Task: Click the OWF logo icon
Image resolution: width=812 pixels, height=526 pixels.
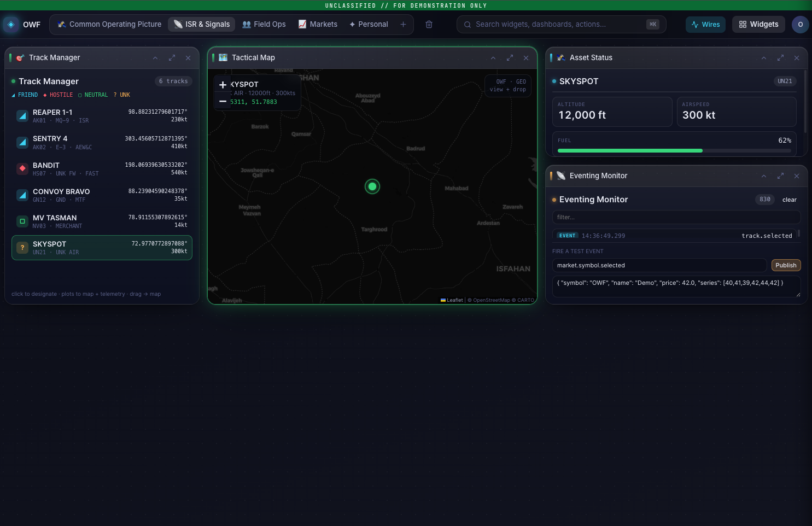Action: pyautogui.click(x=11, y=25)
